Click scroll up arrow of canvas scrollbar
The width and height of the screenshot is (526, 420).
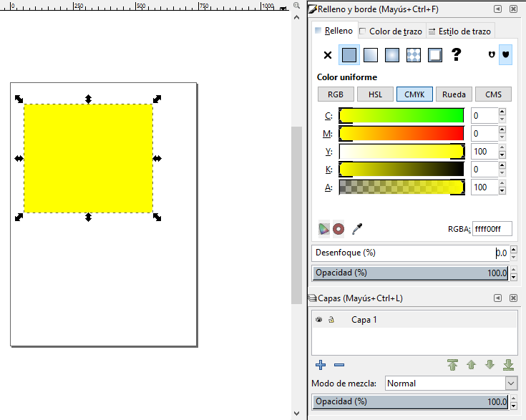[296, 17]
